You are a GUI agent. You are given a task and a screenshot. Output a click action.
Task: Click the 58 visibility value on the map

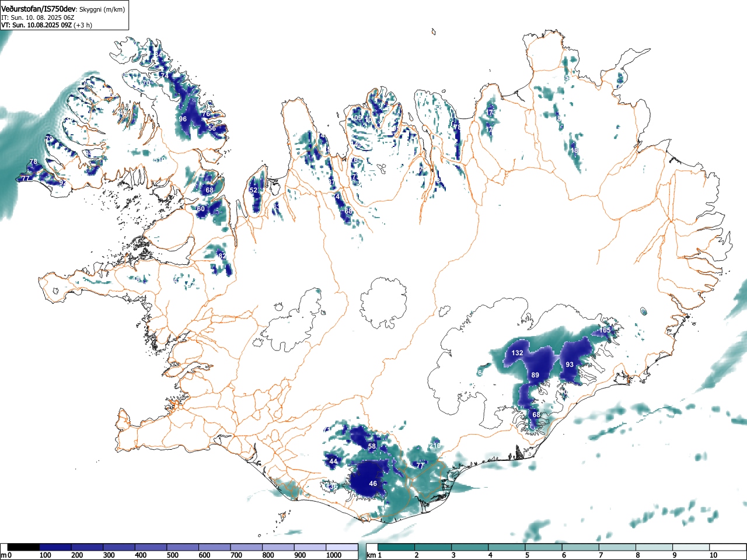(x=372, y=447)
